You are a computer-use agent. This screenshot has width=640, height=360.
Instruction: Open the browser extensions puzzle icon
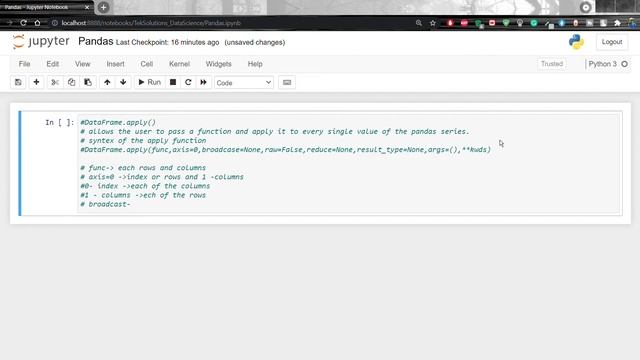point(617,23)
